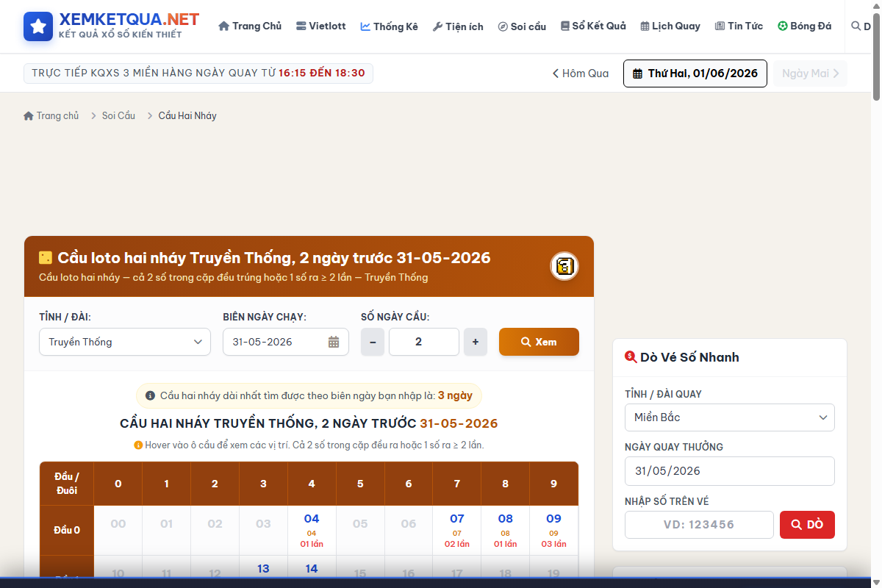Click the red DÒ check button
This screenshot has height=588, width=882.
[807, 525]
